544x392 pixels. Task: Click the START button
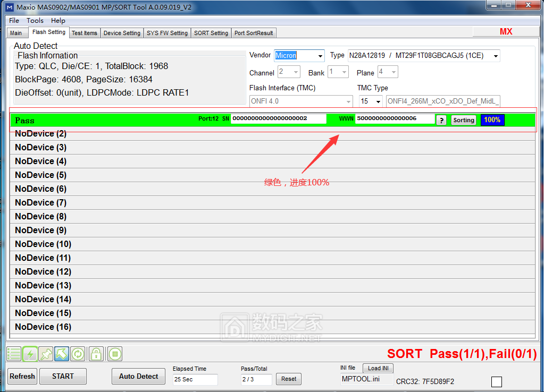pos(63,377)
